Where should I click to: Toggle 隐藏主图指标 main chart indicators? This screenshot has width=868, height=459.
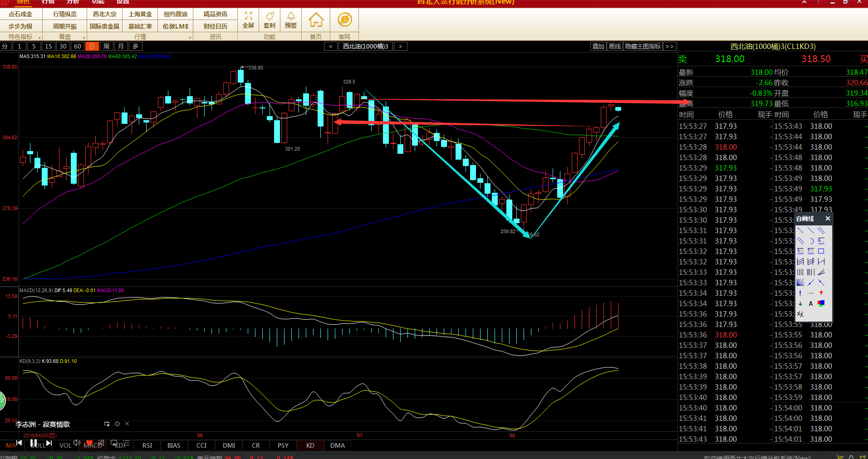pyautogui.click(x=642, y=46)
